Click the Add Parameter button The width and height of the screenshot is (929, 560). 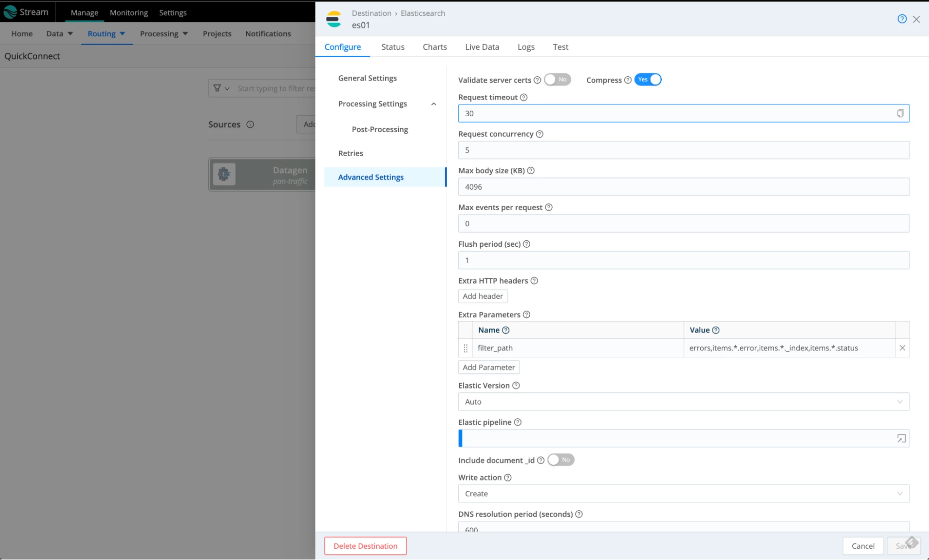click(x=488, y=367)
